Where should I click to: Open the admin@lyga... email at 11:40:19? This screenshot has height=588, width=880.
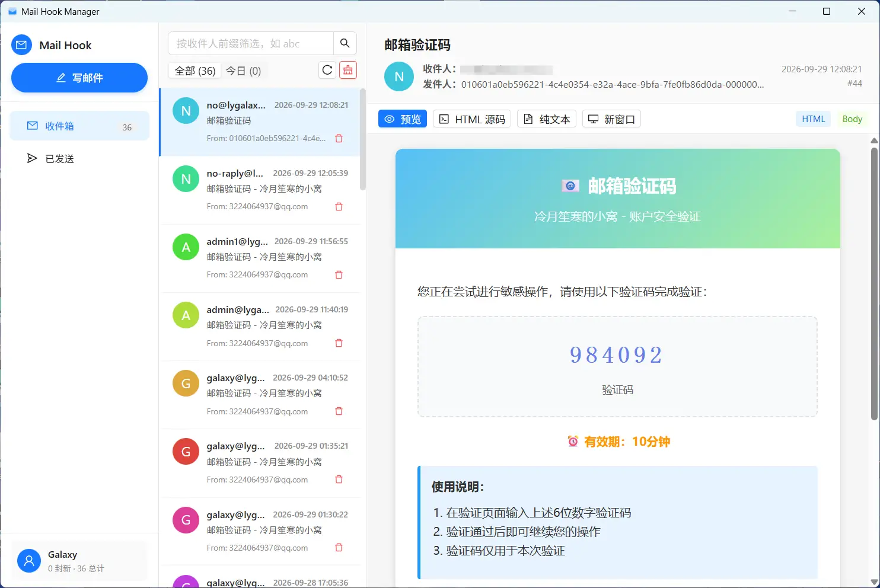click(x=260, y=327)
